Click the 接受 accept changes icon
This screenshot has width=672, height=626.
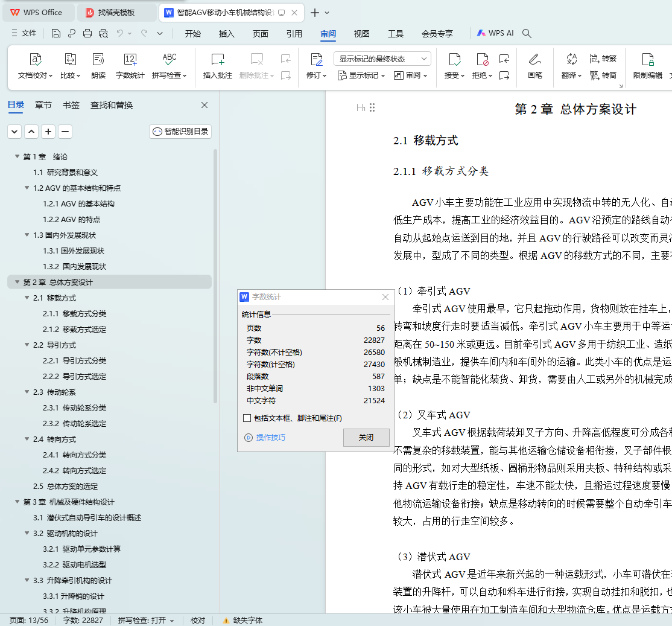point(454,60)
